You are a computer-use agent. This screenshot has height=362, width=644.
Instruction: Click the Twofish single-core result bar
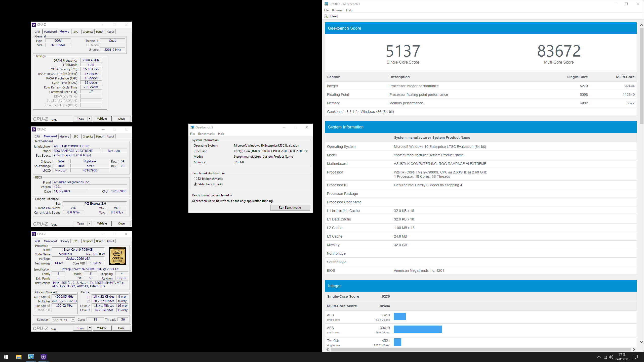[397, 342]
